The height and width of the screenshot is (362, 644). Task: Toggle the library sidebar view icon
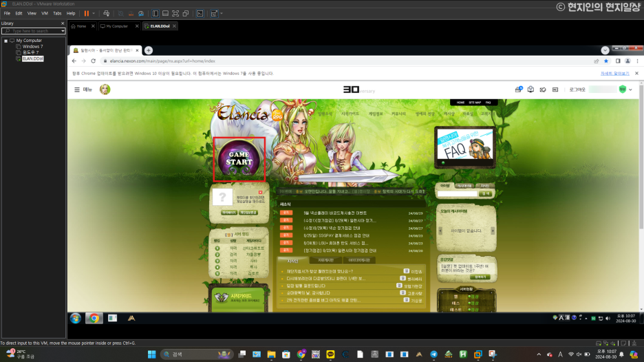click(155, 14)
